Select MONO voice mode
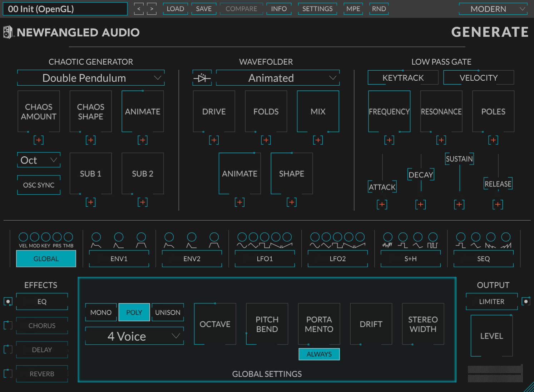Image resolution: width=534 pixels, height=392 pixels. pyautogui.click(x=101, y=312)
